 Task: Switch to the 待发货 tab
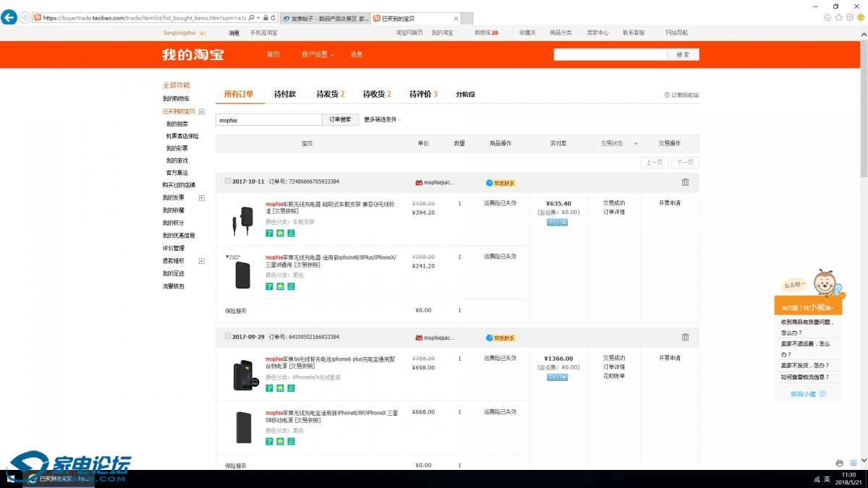pos(330,94)
